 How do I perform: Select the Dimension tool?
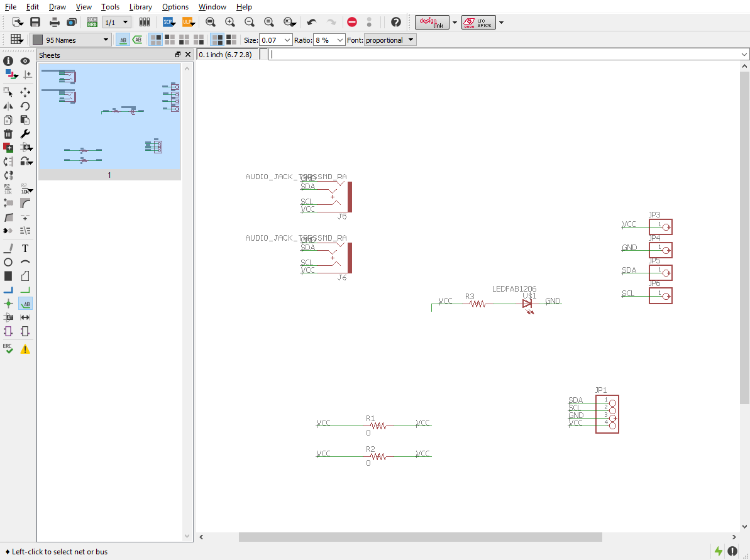pos(25,317)
